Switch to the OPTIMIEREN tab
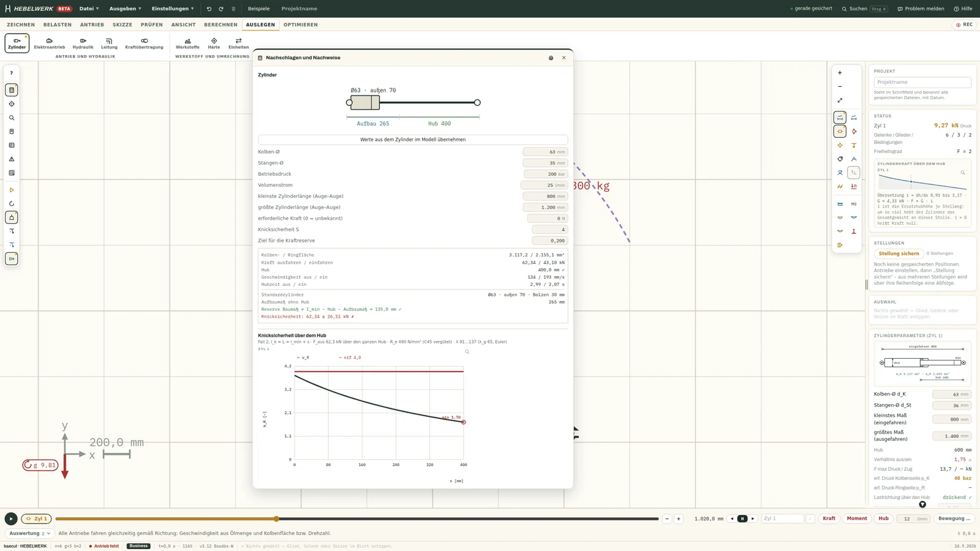This screenshot has height=551, width=980. pos(300,24)
